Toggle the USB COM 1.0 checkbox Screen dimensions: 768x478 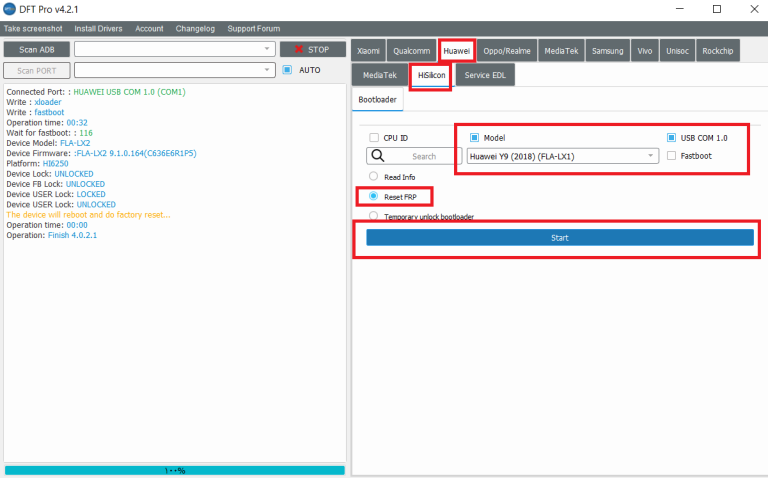point(672,138)
